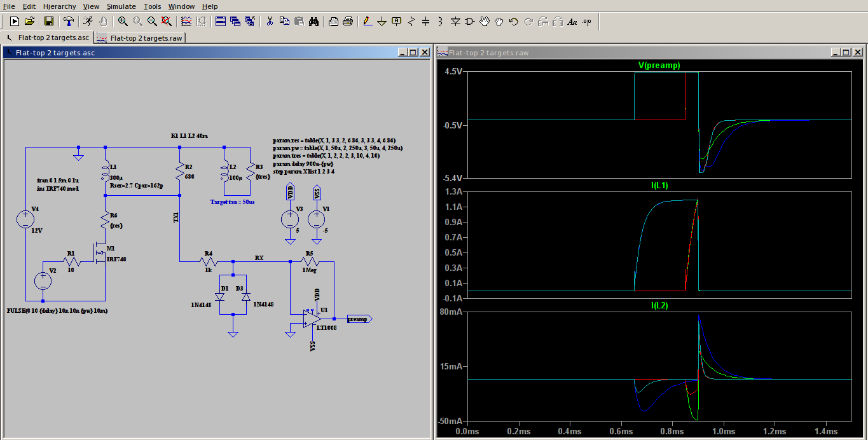Screen dimensions: 868x440
Task: Open the Hierarchy menu
Action: (59, 6)
